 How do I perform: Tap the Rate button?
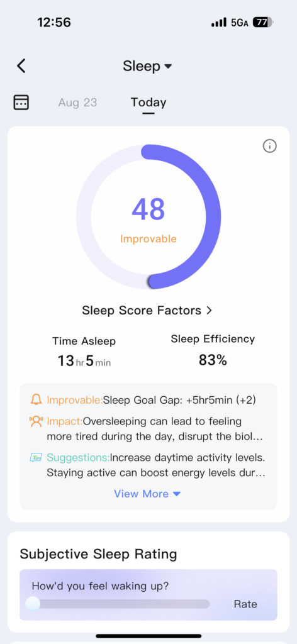(x=245, y=604)
